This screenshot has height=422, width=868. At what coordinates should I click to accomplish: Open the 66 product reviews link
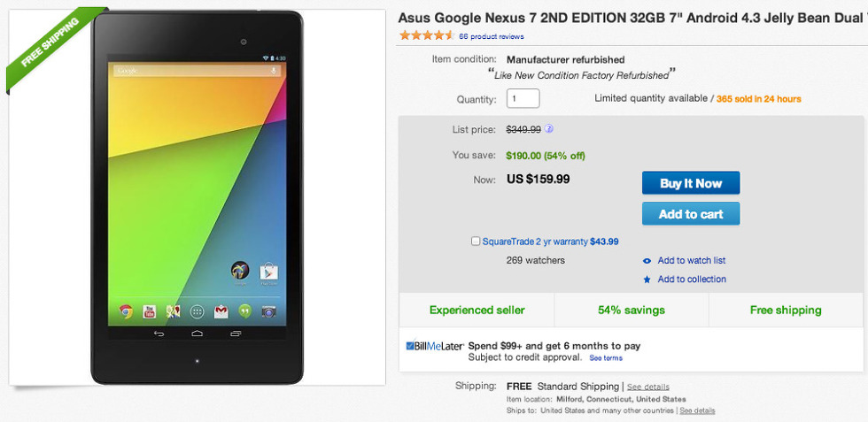pos(492,36)
